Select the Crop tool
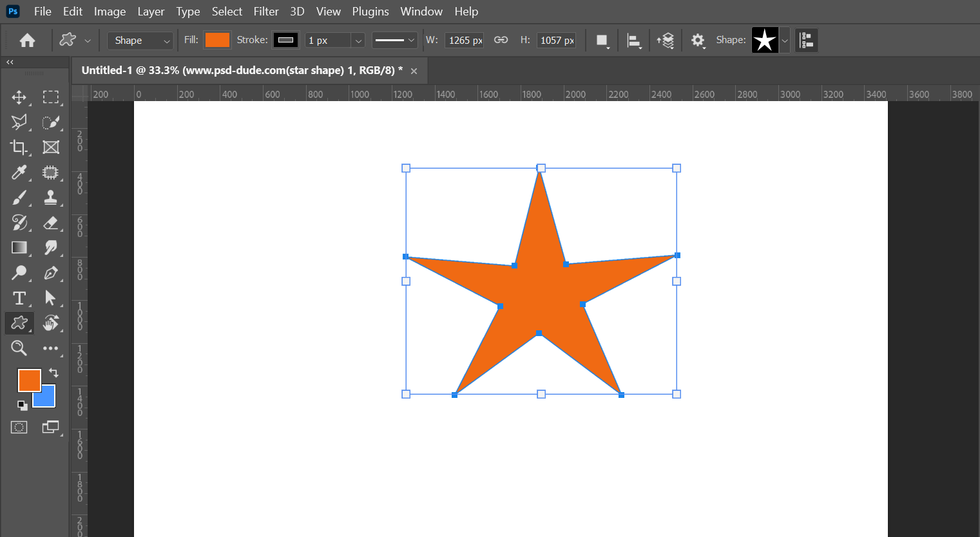 coord(19,147)
